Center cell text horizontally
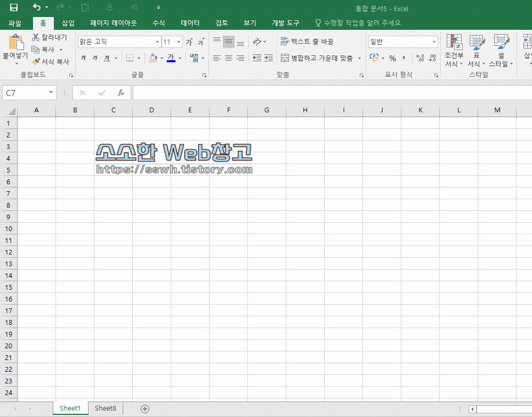 click(229, 58)
